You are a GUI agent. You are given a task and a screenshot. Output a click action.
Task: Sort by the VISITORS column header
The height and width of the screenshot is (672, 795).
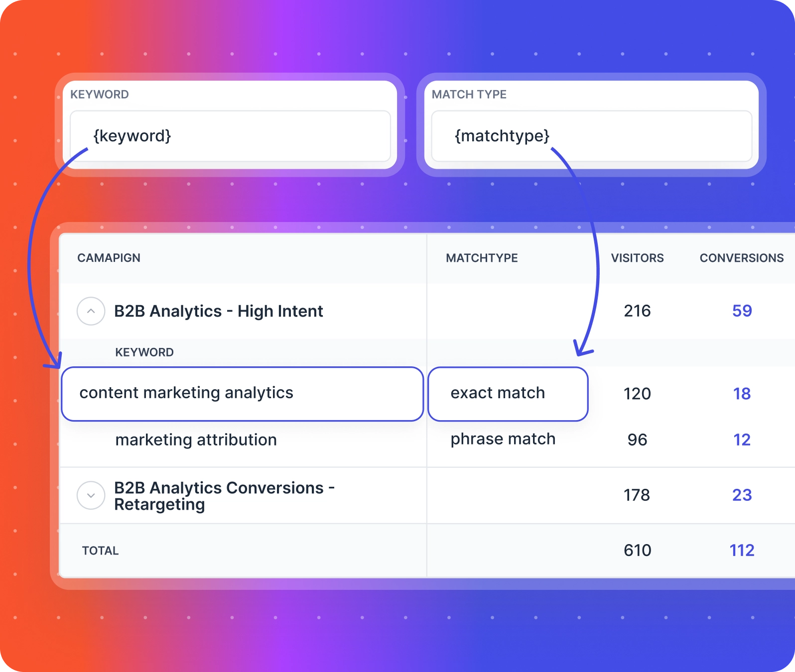click(x=638, y=258)
